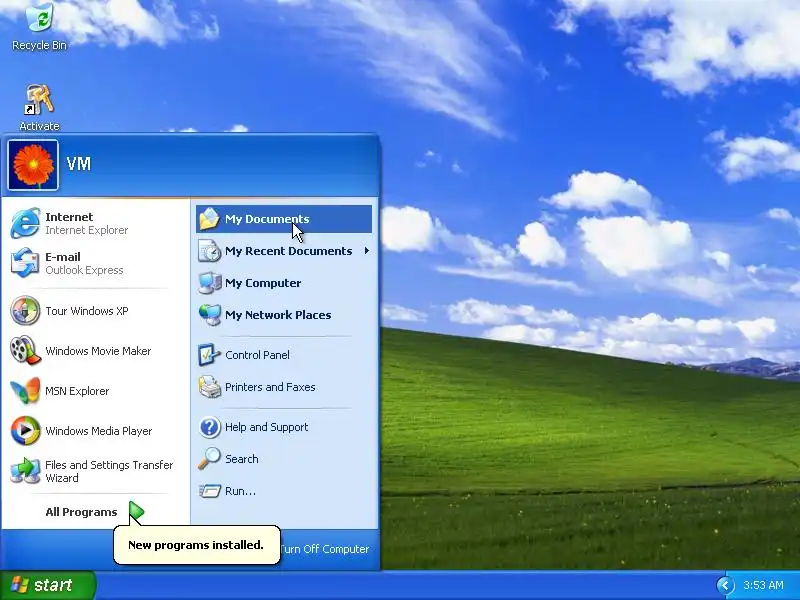Viewport: 800px width, 600px height.
Task: Expand All Programs with the green arrow
Action: point(136,512)
